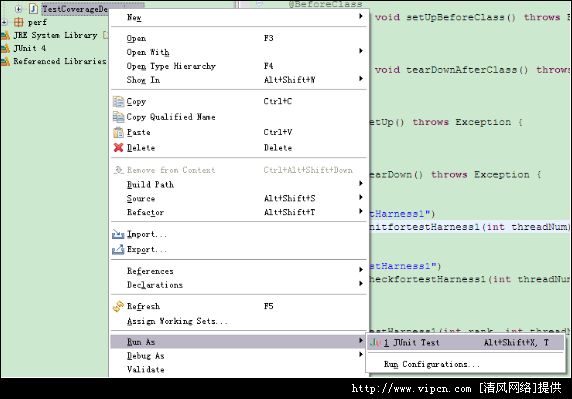
Task: Click the Paste clipboard icon
Action: [x=118, y=132]
